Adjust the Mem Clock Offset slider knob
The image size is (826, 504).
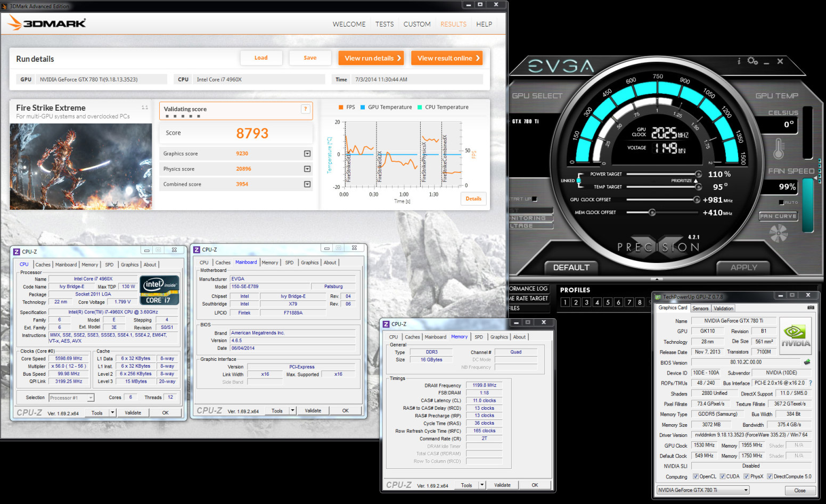[652, 212]
